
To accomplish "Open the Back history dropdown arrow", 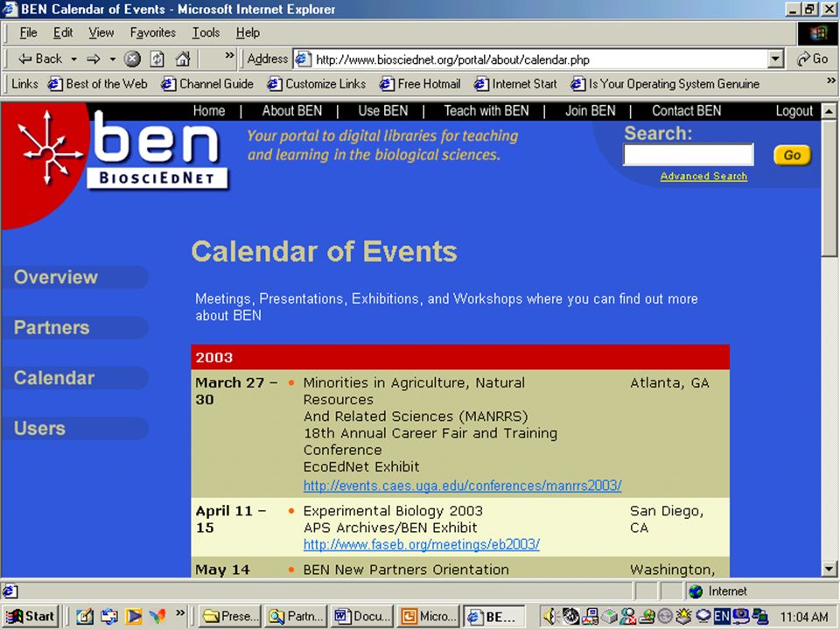I will (x=73, y=59).
